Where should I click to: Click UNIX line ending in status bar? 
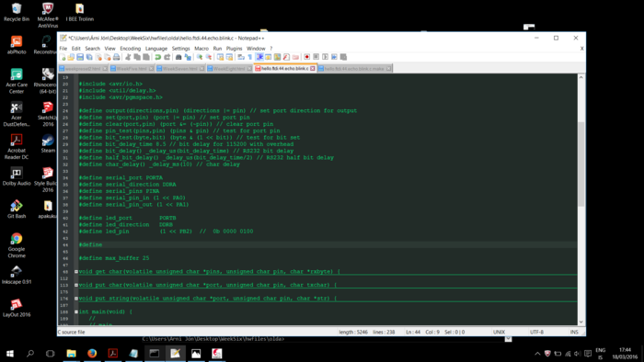[499, 332]
